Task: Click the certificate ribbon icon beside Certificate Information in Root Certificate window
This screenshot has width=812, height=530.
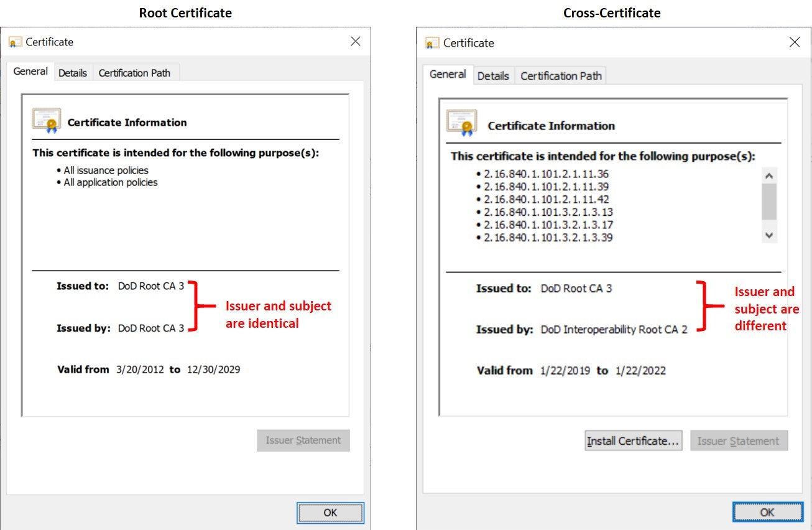Action: click(x=47, y=121)
